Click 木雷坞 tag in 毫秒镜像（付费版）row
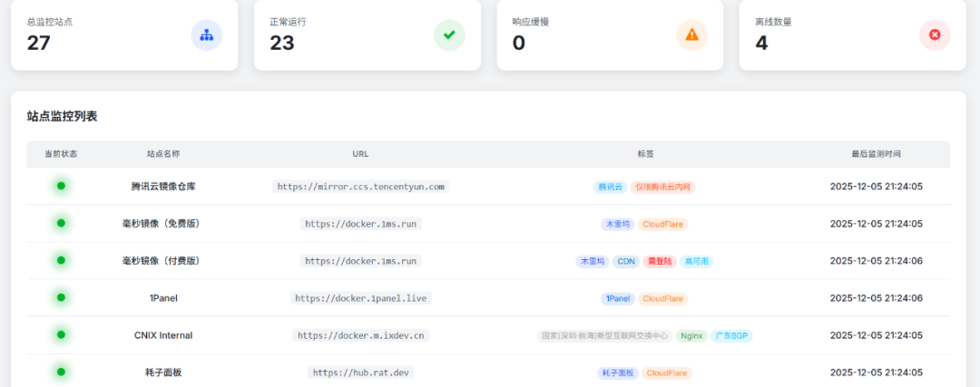Screen dimensions: 980x387 coord(593,262)
